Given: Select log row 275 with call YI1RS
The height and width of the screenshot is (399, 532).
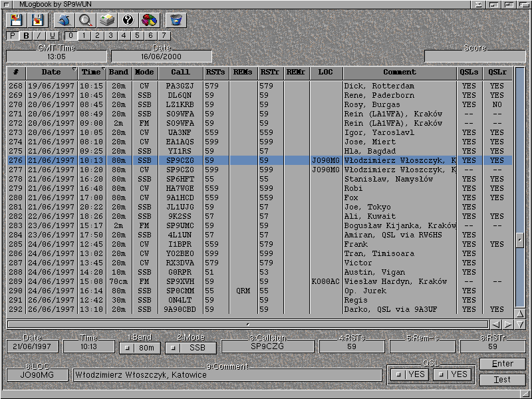Looking at the screenshot, I should click(x=260, y=152).
